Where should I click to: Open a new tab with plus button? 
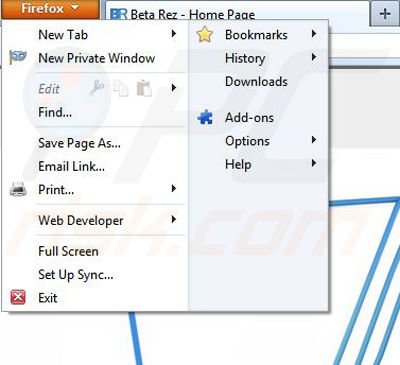tap(385, 14)
